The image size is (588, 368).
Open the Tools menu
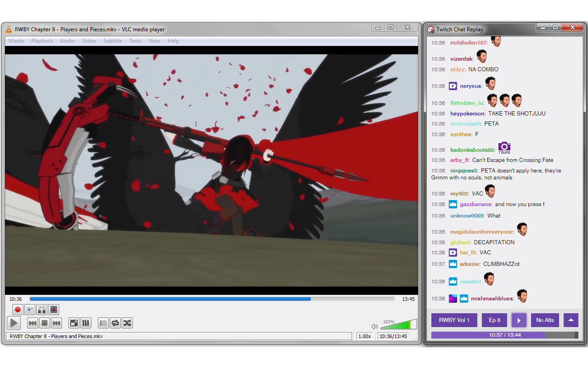coord(136,41)
